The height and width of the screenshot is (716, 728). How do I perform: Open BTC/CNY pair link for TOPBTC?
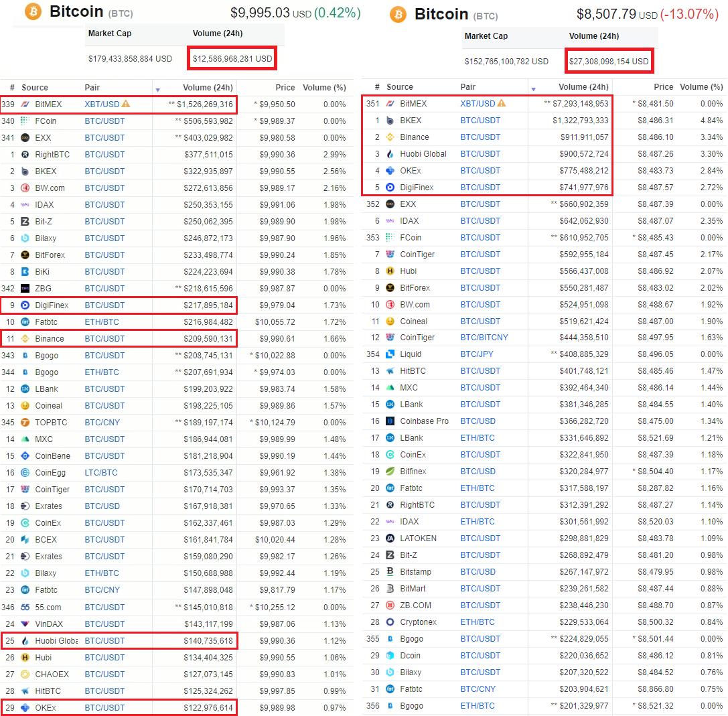pyautogui.click(x=102, y=423)
